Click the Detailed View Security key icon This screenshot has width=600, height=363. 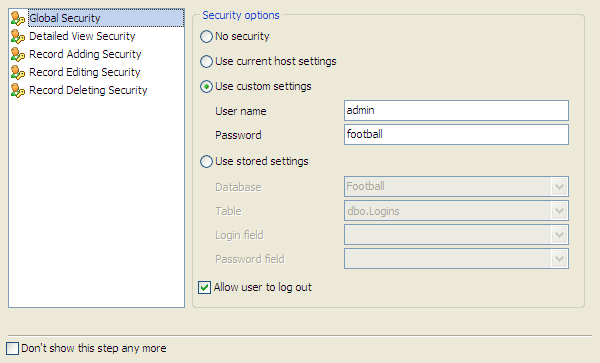tap(18, 36)
